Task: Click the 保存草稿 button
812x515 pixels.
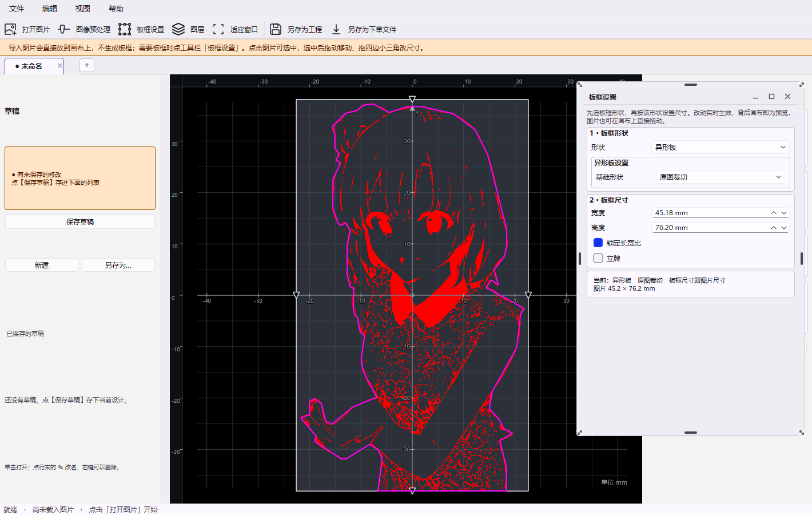Action: 80,221
